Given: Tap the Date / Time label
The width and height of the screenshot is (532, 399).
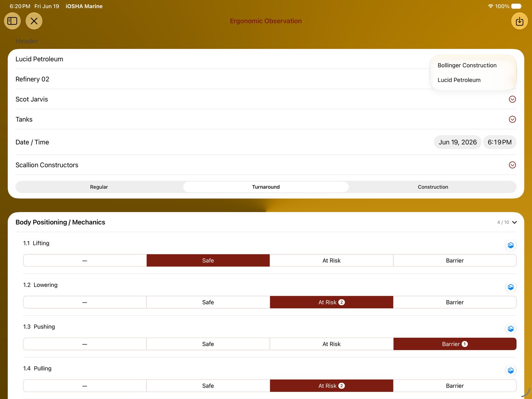Looking at the screenshot, I should [x=32, y=142].
